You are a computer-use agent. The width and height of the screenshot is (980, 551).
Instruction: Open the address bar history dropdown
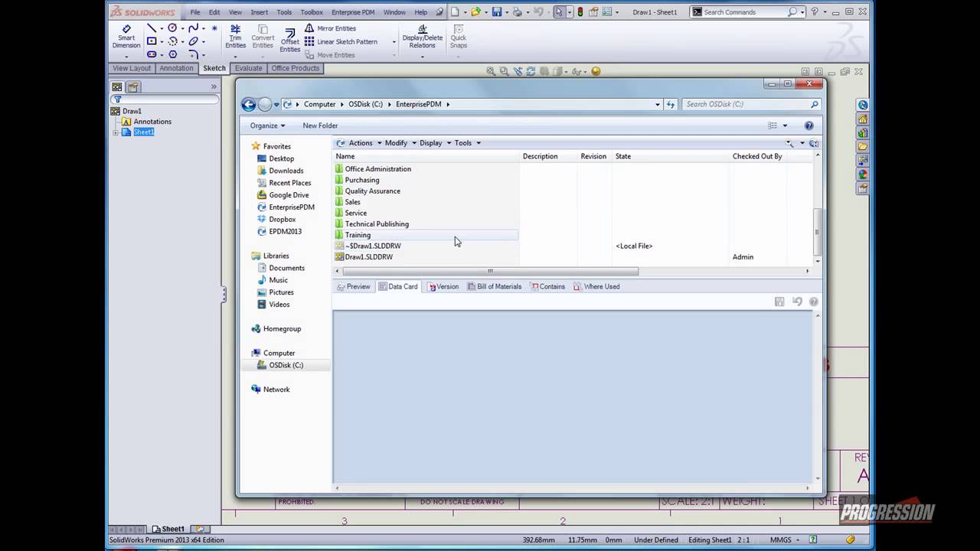tap(658, 105)
